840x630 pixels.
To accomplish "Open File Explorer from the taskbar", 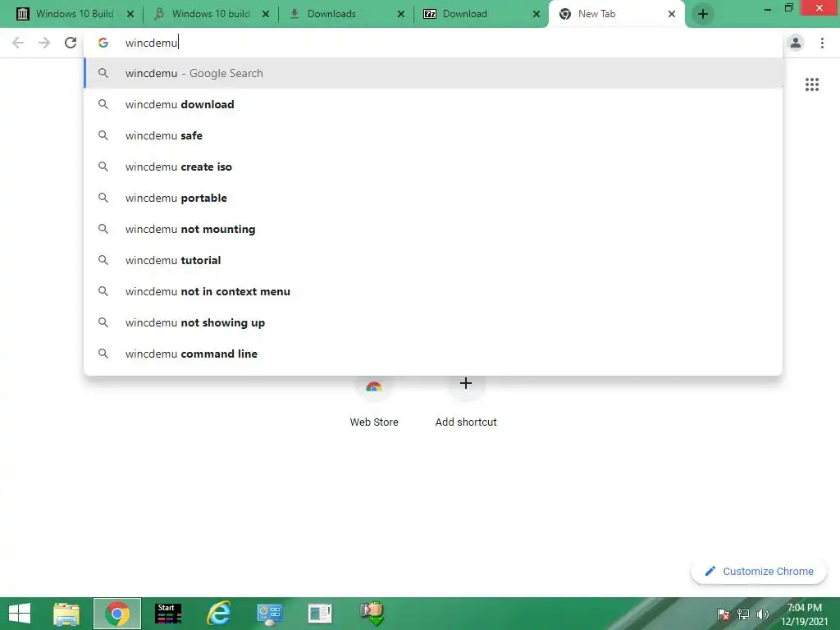I will click(66, 614).
